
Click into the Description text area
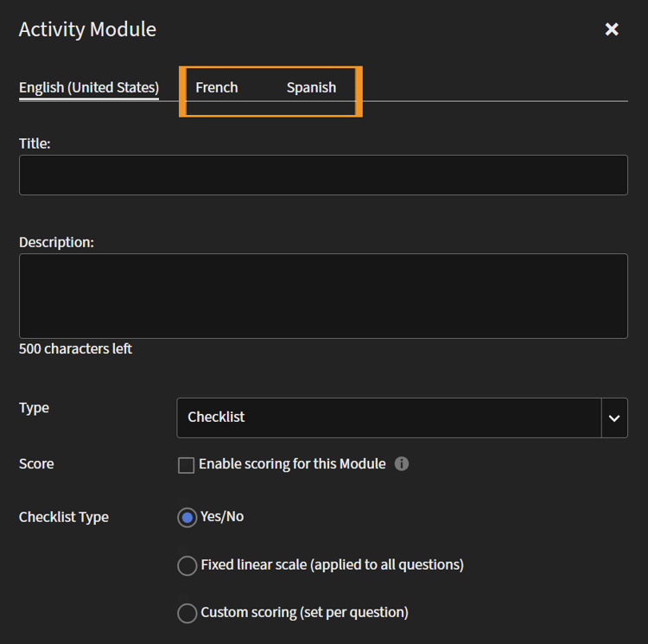coord(323,296)
